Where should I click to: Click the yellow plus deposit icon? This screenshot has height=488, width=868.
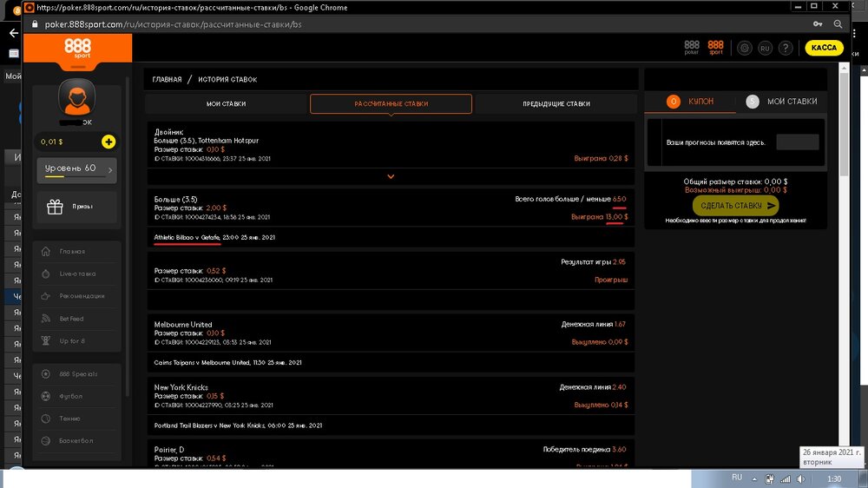point(108,142)
